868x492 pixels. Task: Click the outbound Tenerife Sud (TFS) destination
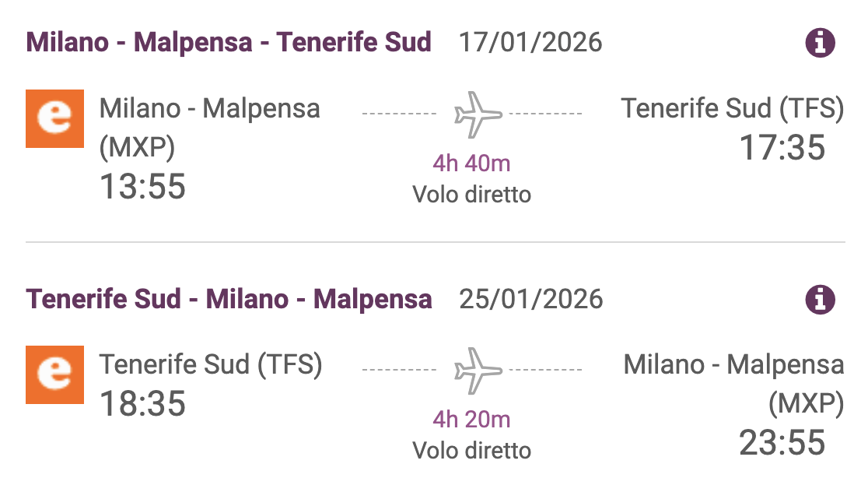click(732, 109)
